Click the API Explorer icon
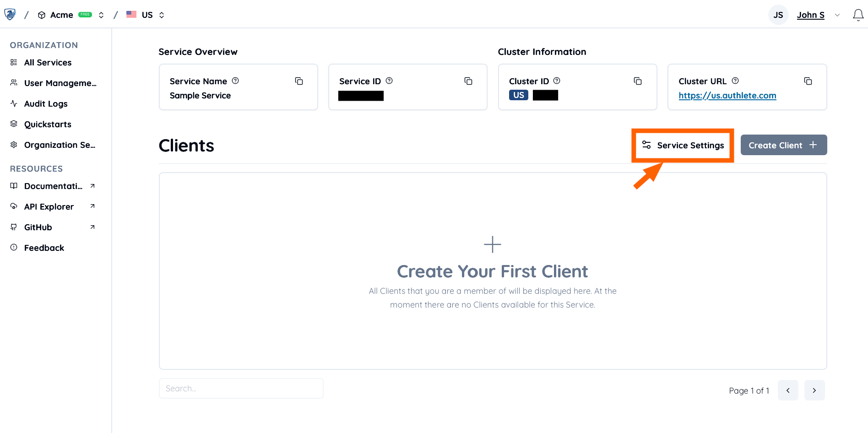Screen dimensions: 868x433 [x=14, y=206]
